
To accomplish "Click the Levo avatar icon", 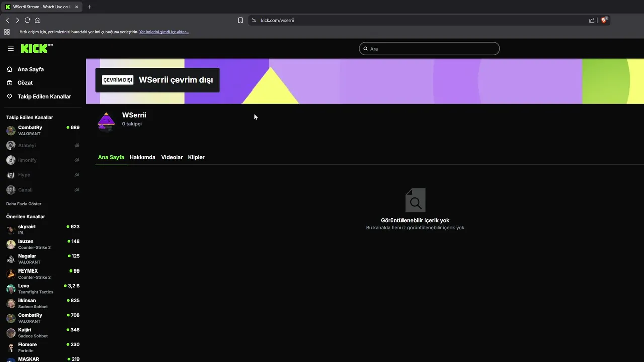I will (x=11, y=289).
